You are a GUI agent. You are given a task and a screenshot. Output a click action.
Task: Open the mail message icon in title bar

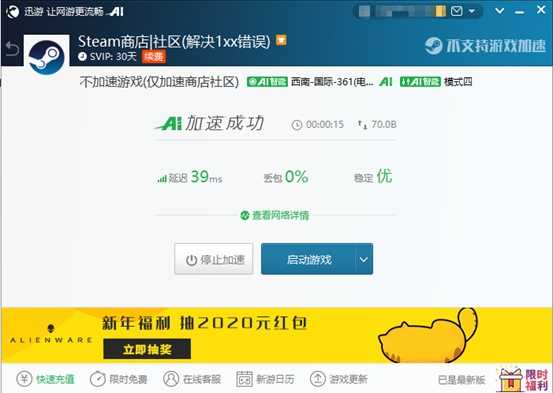tap(456, 11)
